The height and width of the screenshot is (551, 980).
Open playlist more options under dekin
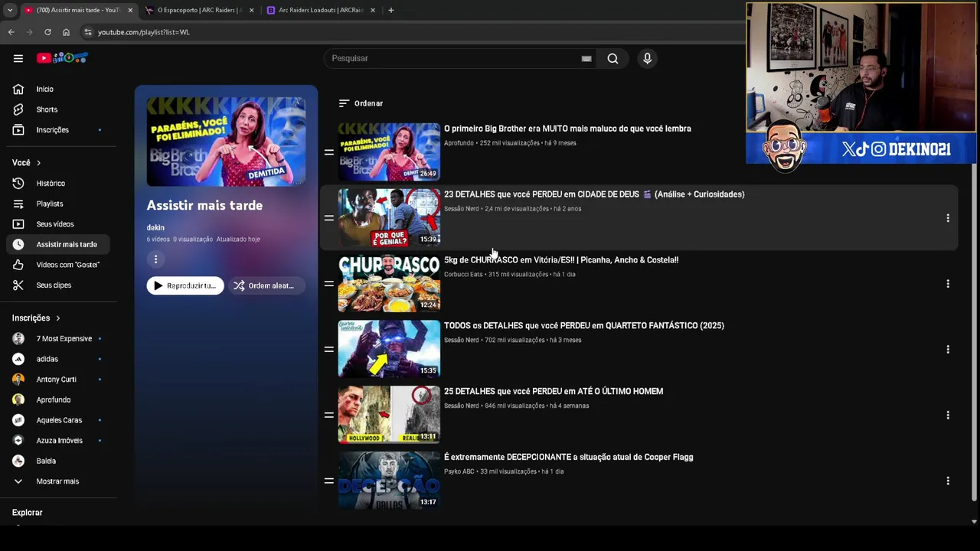pos(155,259)
